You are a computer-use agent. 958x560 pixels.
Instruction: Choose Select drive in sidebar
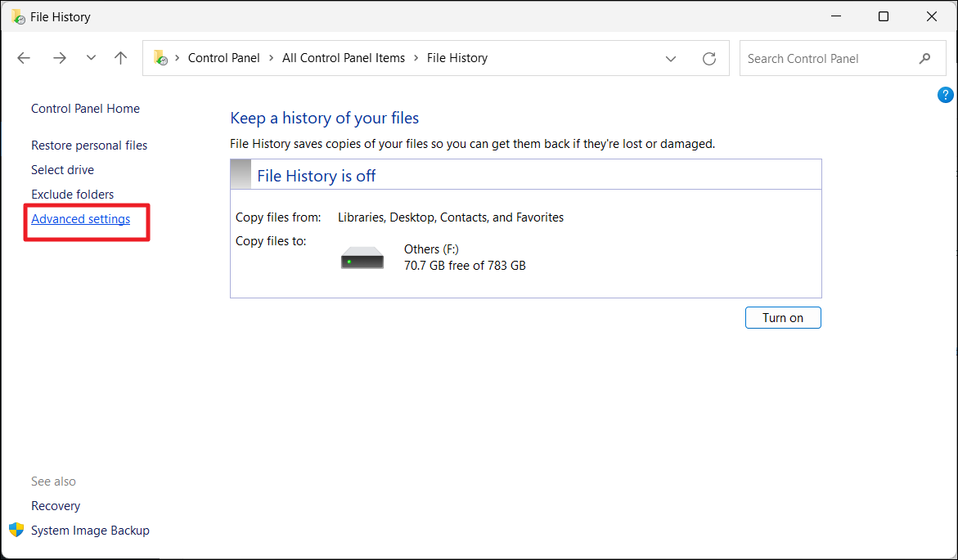pos(62,170)
